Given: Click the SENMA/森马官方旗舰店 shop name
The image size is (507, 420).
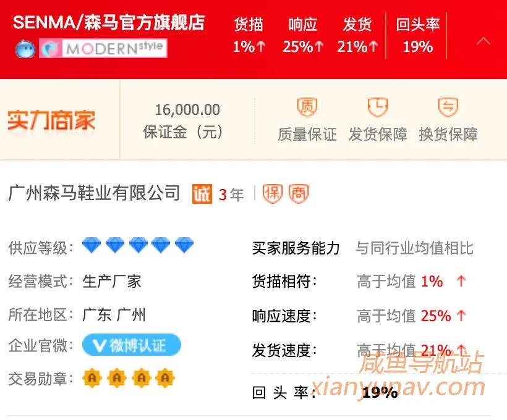Looking at the screenshot, I should point(109,23).
